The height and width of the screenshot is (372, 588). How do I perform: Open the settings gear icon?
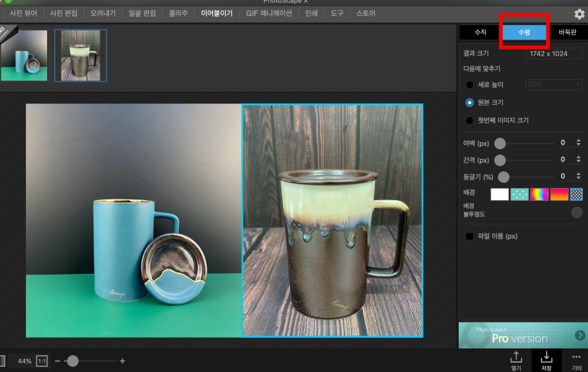click(580, 14)
